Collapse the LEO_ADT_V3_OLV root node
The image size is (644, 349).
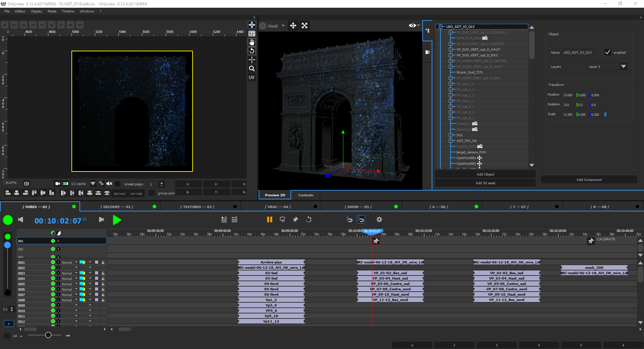[440, 27]
